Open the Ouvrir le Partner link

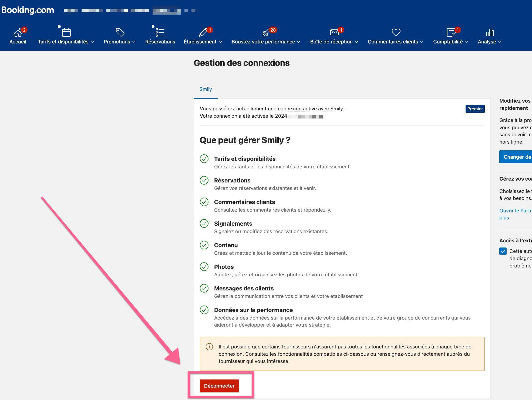pyautogui.click(x=515, y=211)
